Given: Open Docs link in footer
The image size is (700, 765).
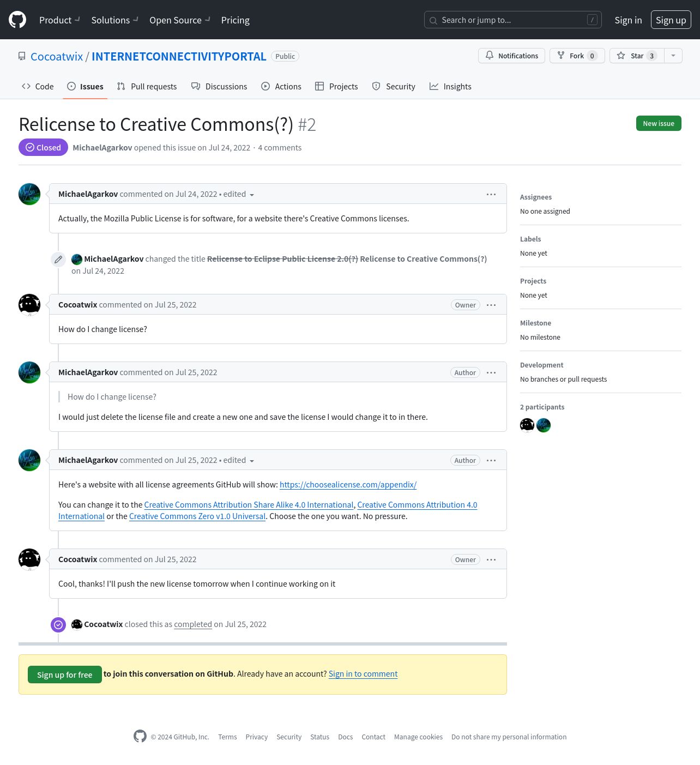Looking at the screenshot, I should pyautogui.click(x=345, y=737).
